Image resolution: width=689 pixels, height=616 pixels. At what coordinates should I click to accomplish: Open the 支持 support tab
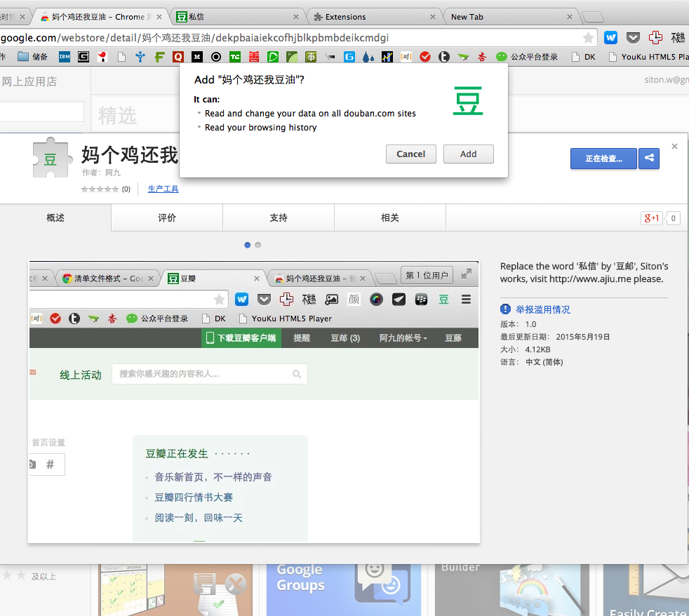279,218
